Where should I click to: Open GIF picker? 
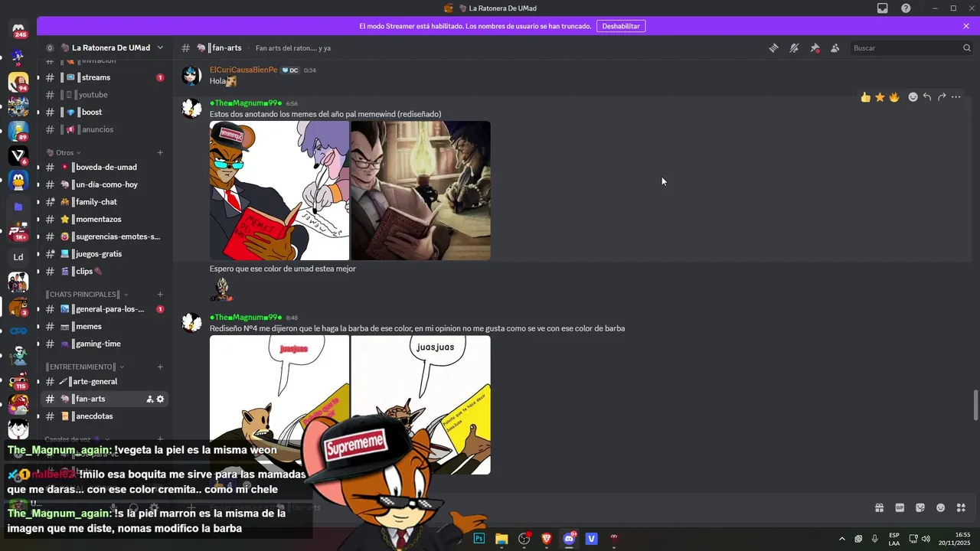(x=900, y=507)
